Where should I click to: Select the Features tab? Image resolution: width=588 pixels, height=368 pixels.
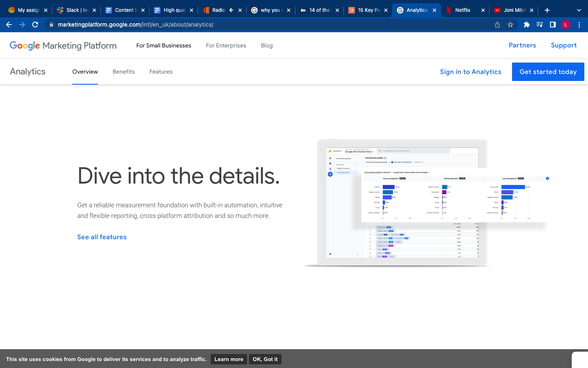click(x=161, y=72)
